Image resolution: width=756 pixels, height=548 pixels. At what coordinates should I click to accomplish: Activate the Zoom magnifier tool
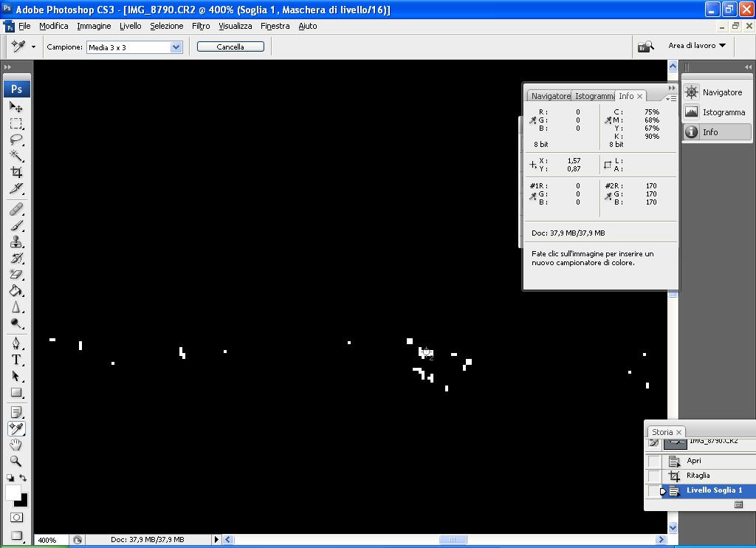click(x=16, y=461)
